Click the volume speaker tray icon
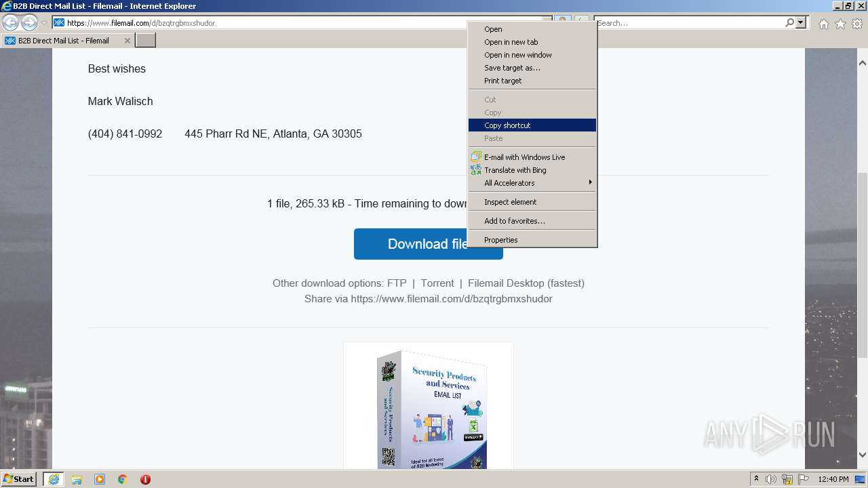Image resolution: width=868 pixels, height=488 pixels. click(771, 479)
